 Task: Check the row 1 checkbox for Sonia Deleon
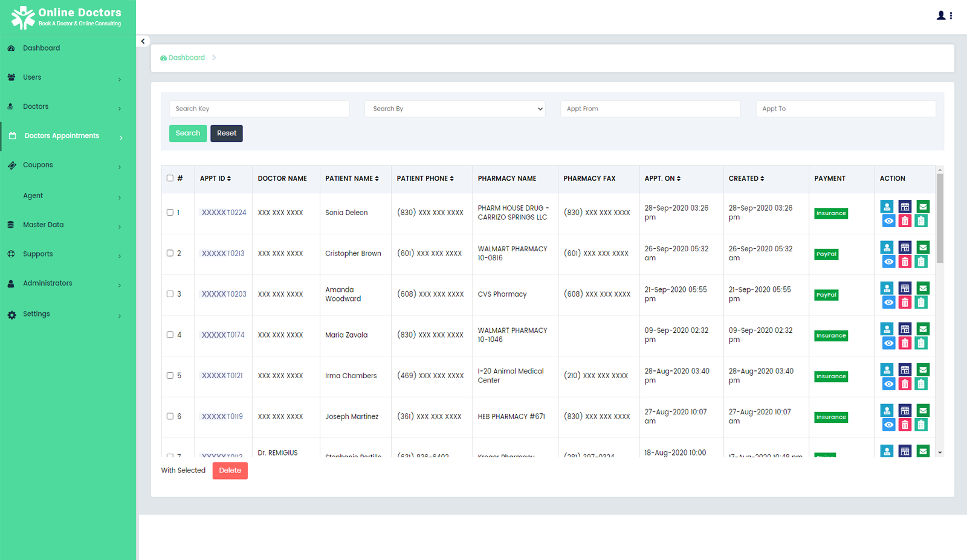[x=170, y=213]
